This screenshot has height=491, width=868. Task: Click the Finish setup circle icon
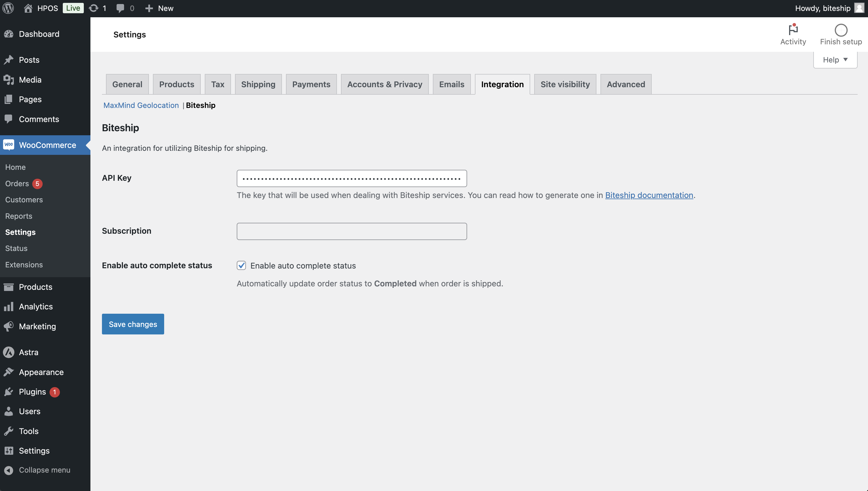coord(841,30)
